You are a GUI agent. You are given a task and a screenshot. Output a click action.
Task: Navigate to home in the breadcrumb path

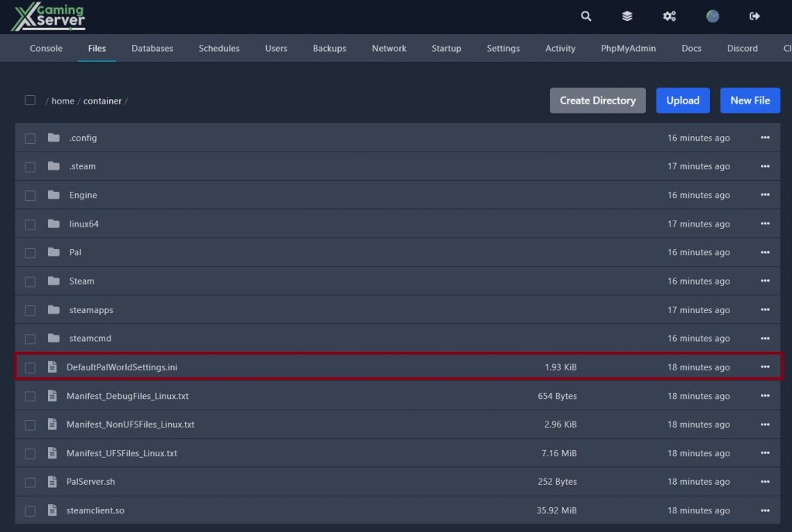[63, 101]
